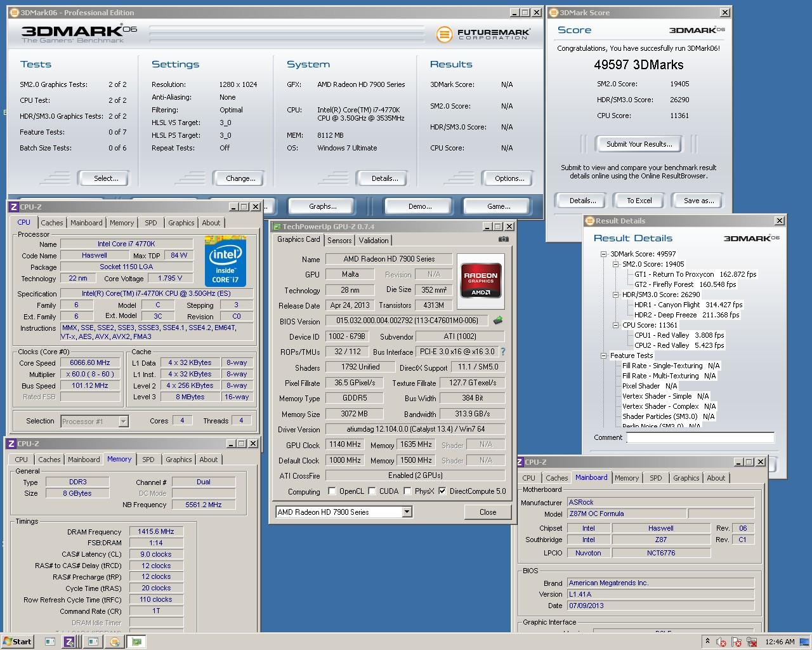The height and width of the screenshot is (650, 812).
Task: Open Caches tab in top CPU-Z window
Action: click(x=52, y=223)
